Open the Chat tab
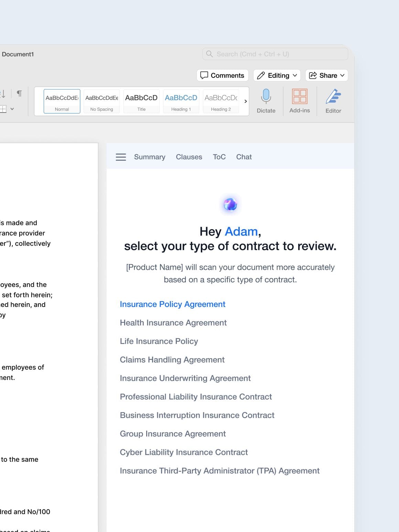399x532 pixels. [x=244, y=157]
